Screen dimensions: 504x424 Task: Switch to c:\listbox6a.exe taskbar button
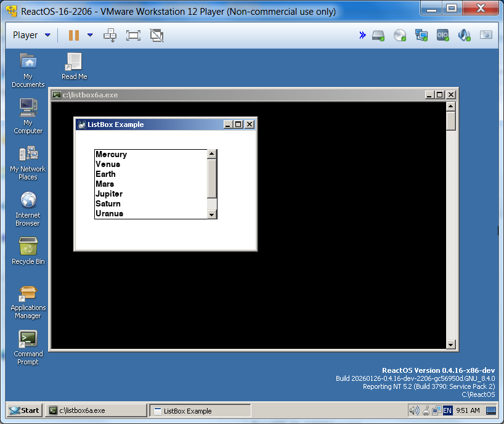click(97, 410)
